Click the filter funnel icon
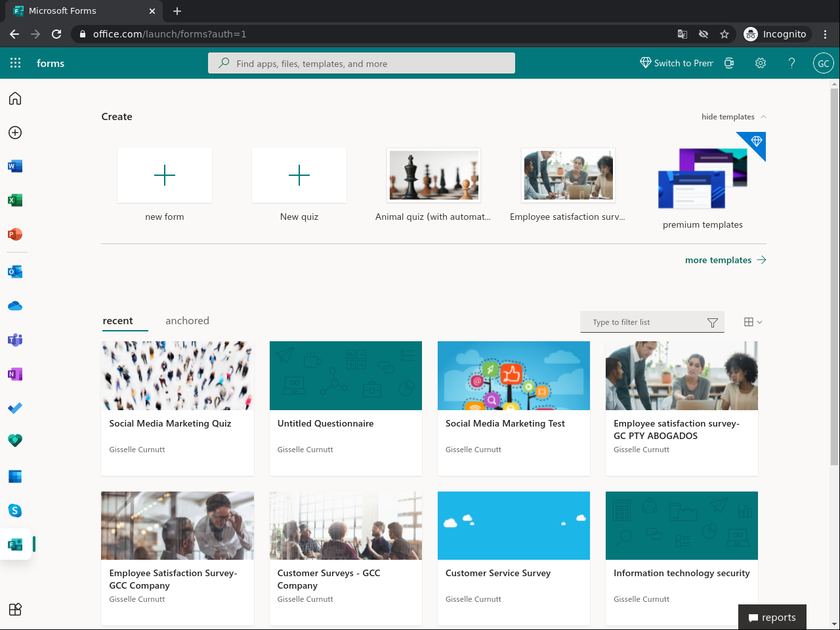Screen dimensions: 840x630 (713, 322)
